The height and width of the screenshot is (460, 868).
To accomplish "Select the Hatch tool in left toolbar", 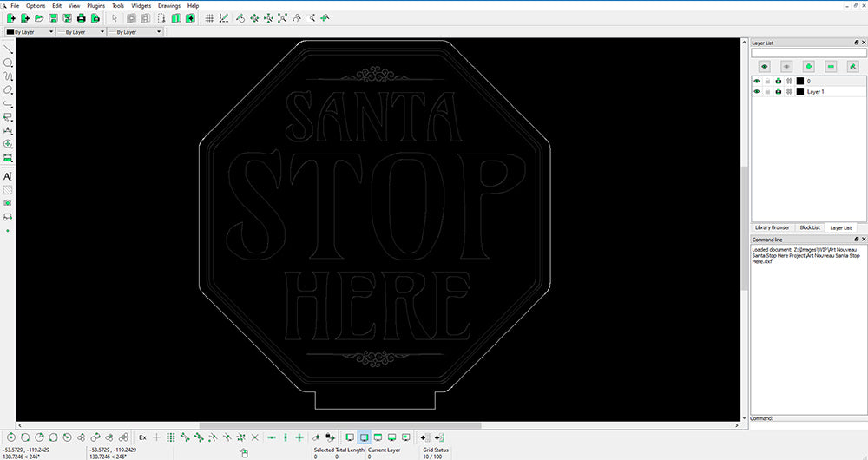I will pos(8,190).
